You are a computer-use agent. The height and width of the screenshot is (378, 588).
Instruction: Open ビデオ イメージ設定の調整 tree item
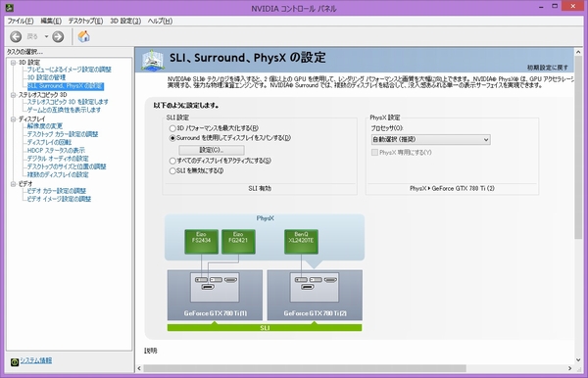point(59,199)
